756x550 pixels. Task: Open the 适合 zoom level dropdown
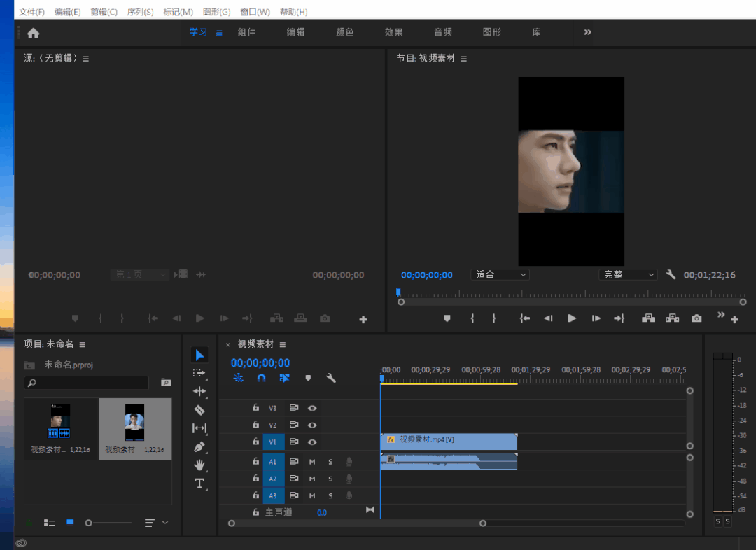pyautogui.click(x=500, y=274)
